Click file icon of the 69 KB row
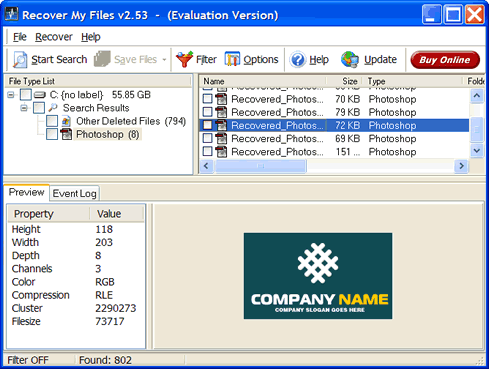The width and height of the screenshot is (489, 369). [x=221, y=138]
